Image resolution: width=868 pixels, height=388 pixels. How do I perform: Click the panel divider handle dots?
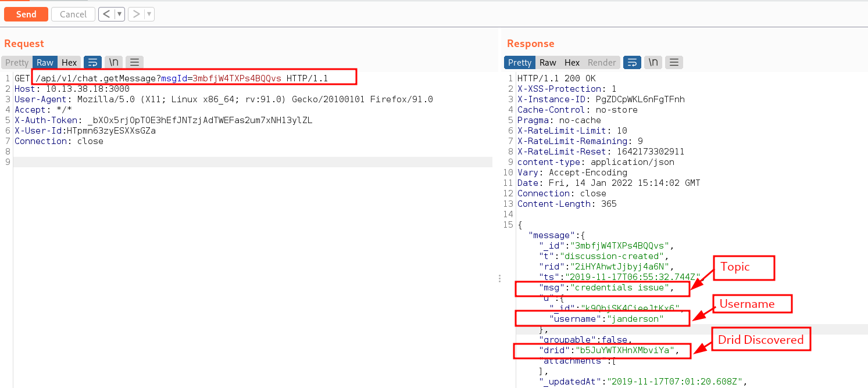coord(499,279)
